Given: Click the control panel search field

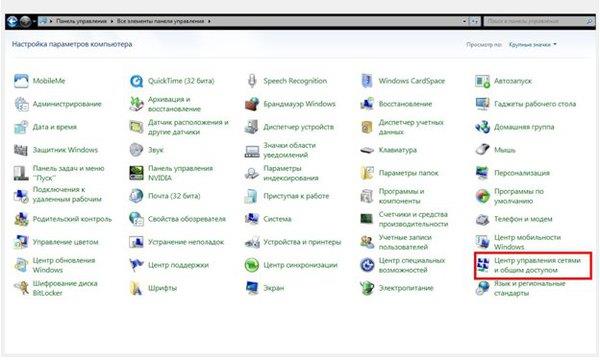Looking at the screenshot, I should click(x=539, y=21).
